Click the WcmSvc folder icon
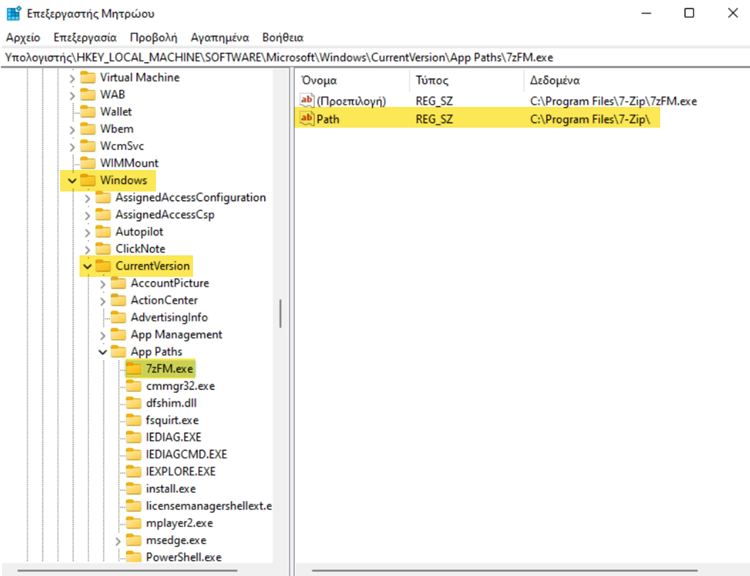The width and height of the screenshot is (750, 576). pyautogui.click(x=88, y=146)
